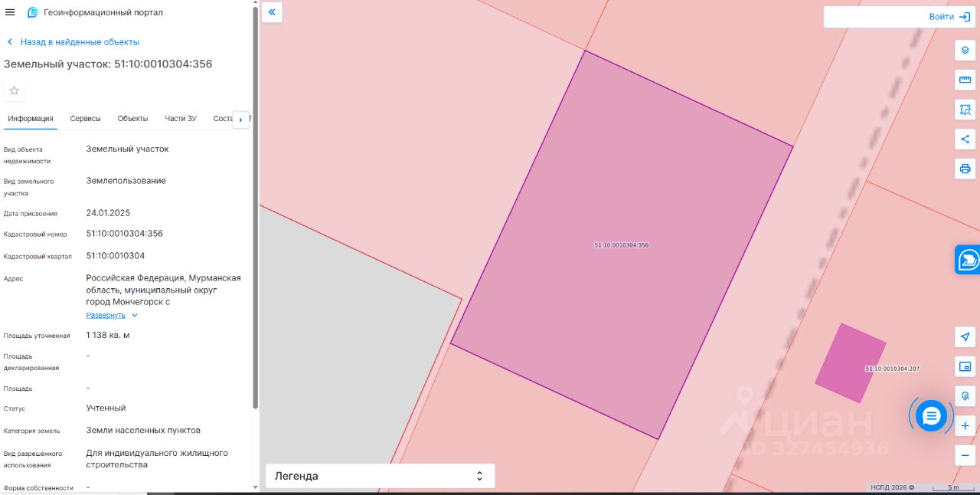Switch to the Сервисы tab
The width and height of the screenshot is (980, 495).
coord(85,119)
